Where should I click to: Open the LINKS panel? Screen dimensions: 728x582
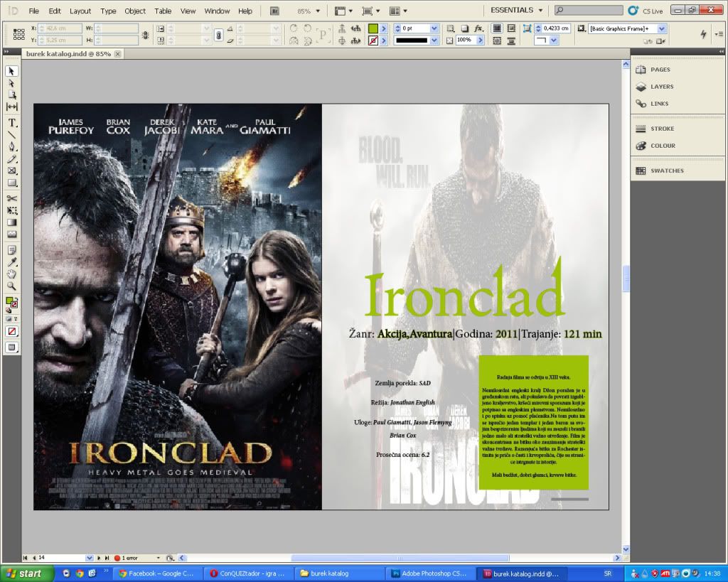tap(659, 104)
